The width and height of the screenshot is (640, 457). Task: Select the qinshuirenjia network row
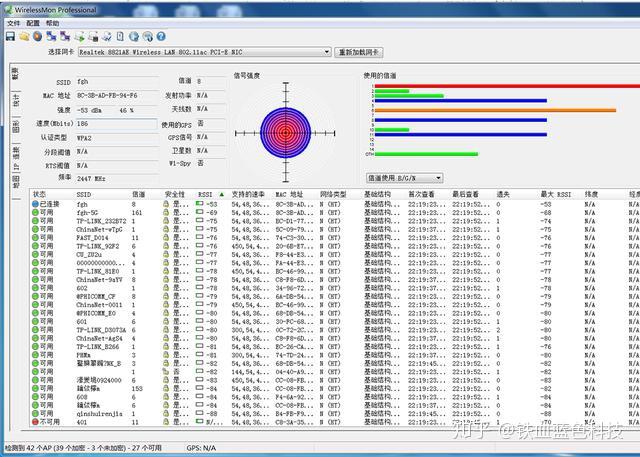[335, 413]
